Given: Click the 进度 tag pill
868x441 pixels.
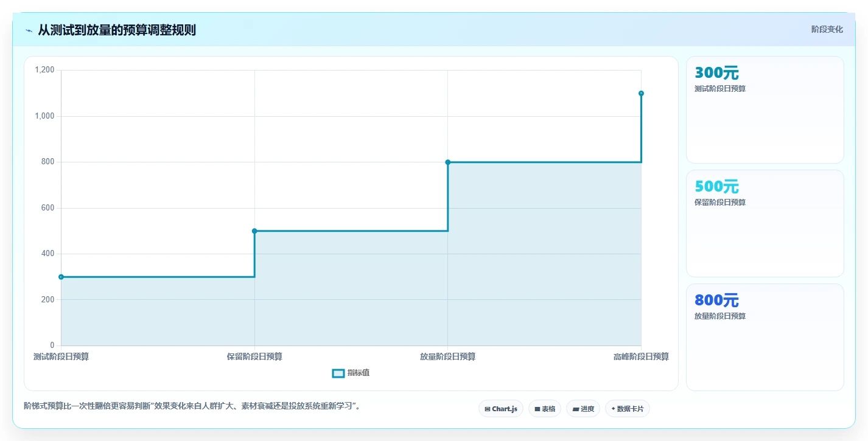Looking at the screenshot, I should tap(583, 409).
